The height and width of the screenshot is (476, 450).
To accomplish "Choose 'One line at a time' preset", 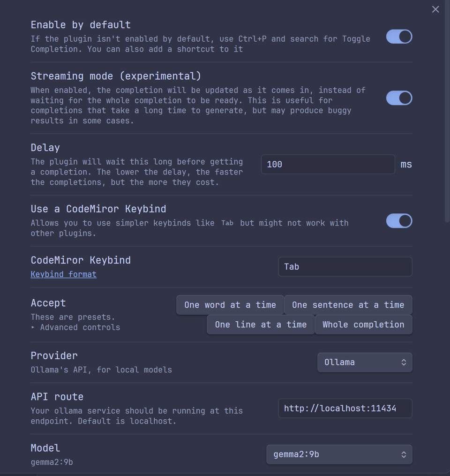I will point(261,325).
